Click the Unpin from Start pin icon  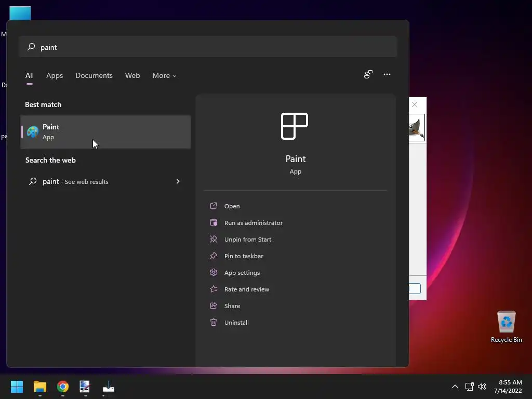click(x=214, y=239)
